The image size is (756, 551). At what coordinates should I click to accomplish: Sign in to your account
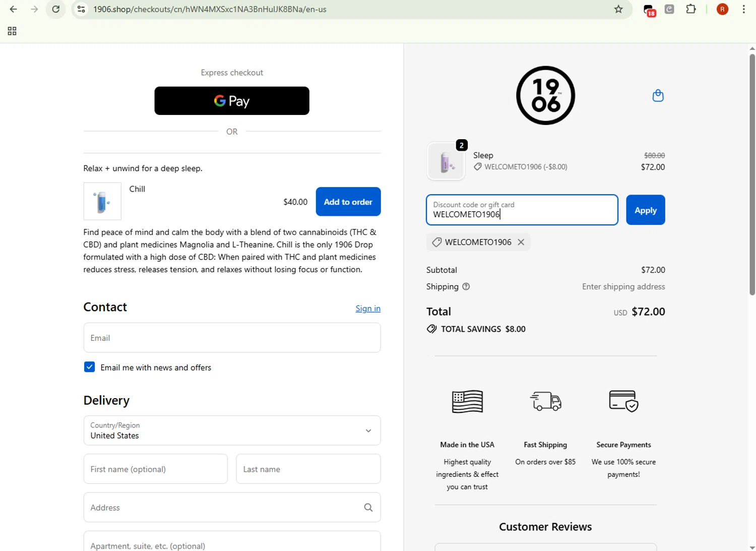pos(368,309)
